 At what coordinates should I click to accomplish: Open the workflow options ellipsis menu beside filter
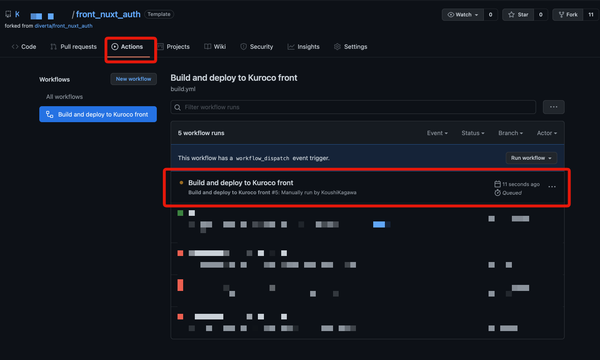point(553,107)
